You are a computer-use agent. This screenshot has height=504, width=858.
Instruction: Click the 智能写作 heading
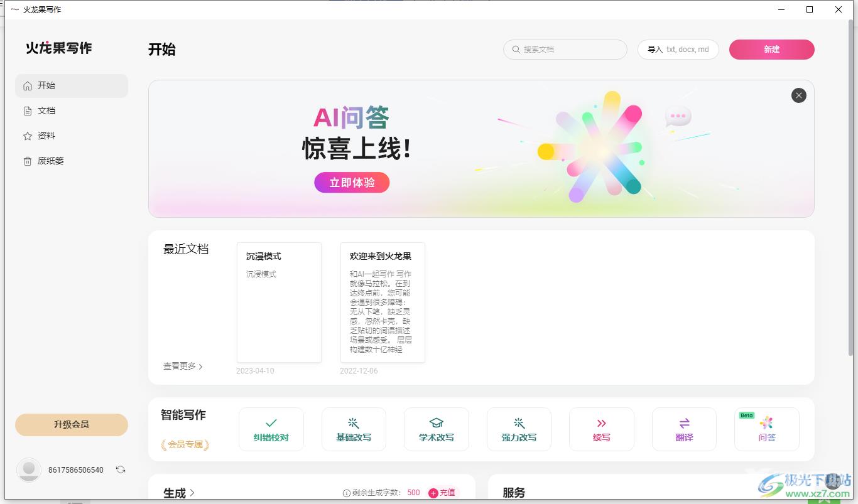click(x=183, y=415)
